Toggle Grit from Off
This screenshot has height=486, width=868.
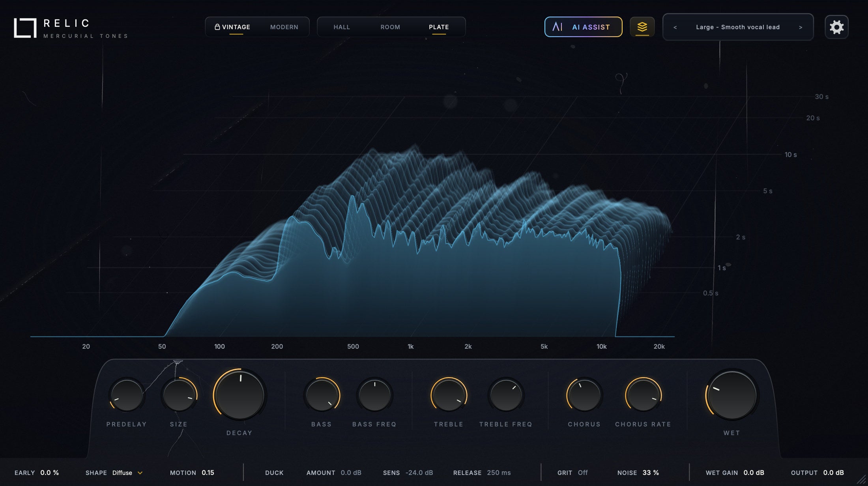(x=582, y=473)
